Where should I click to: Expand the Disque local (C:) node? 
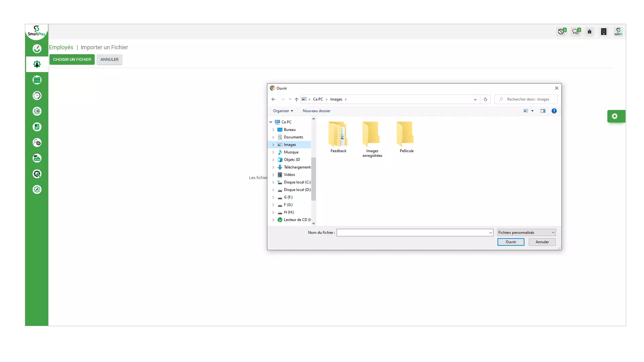coord(273,182)
